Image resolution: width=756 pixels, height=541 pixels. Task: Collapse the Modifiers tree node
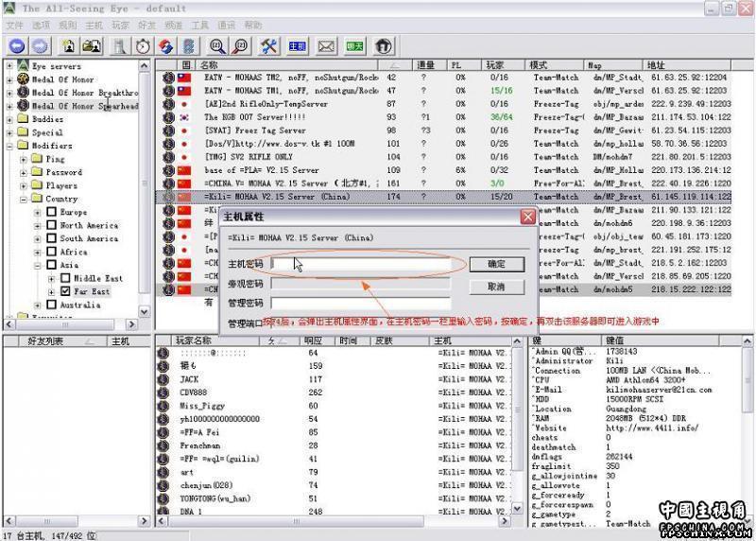pos(9,146)
